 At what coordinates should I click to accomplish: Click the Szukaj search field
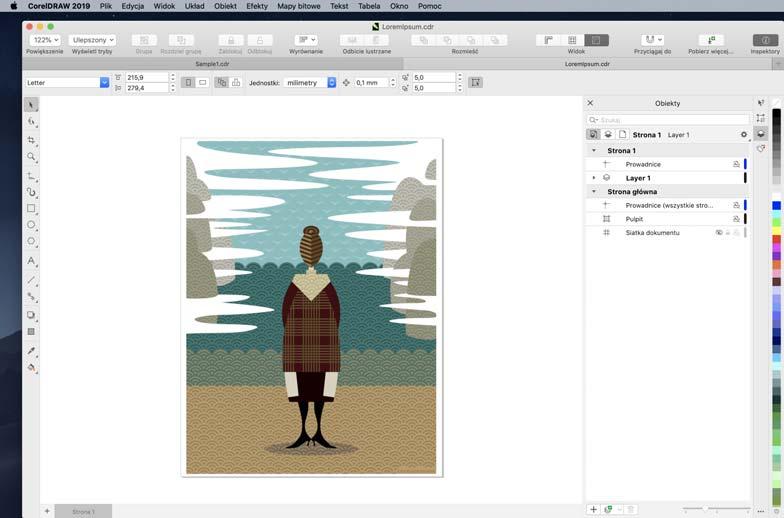[668, 120]
